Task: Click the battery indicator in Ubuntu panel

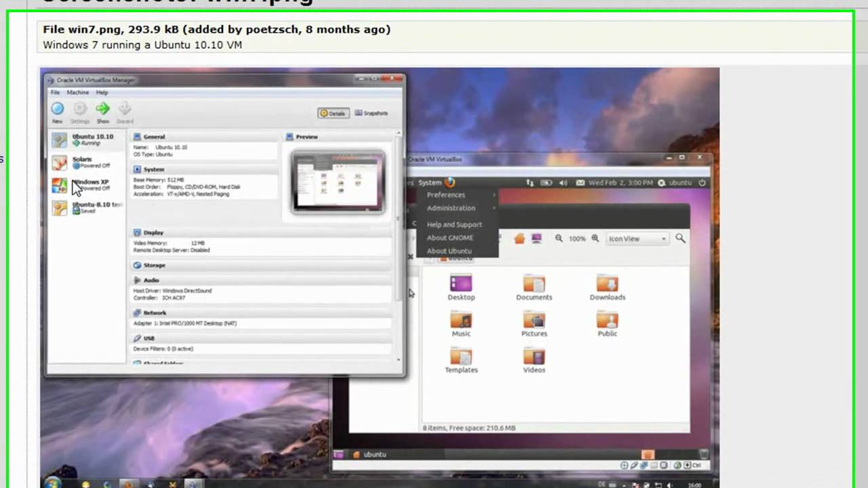Action: [546, 182]
